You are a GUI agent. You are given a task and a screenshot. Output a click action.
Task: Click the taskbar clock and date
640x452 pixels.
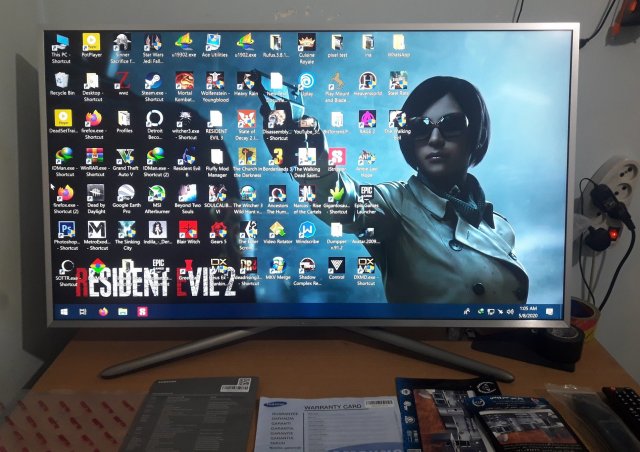coord(526,312)
